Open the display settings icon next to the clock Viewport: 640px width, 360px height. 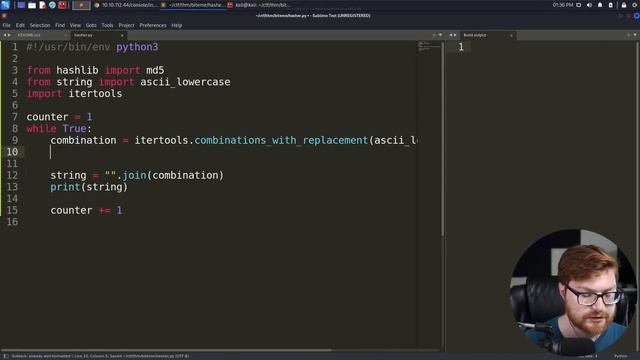coord(578,5)
